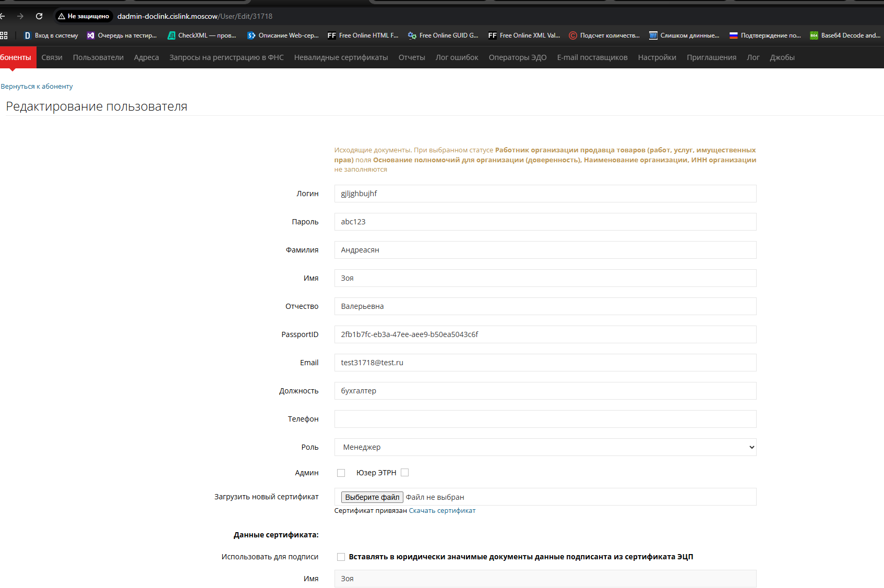The image size is (884, 588).
Task: Open the CheckXML bookmark
Action: (x=202, y=35)
